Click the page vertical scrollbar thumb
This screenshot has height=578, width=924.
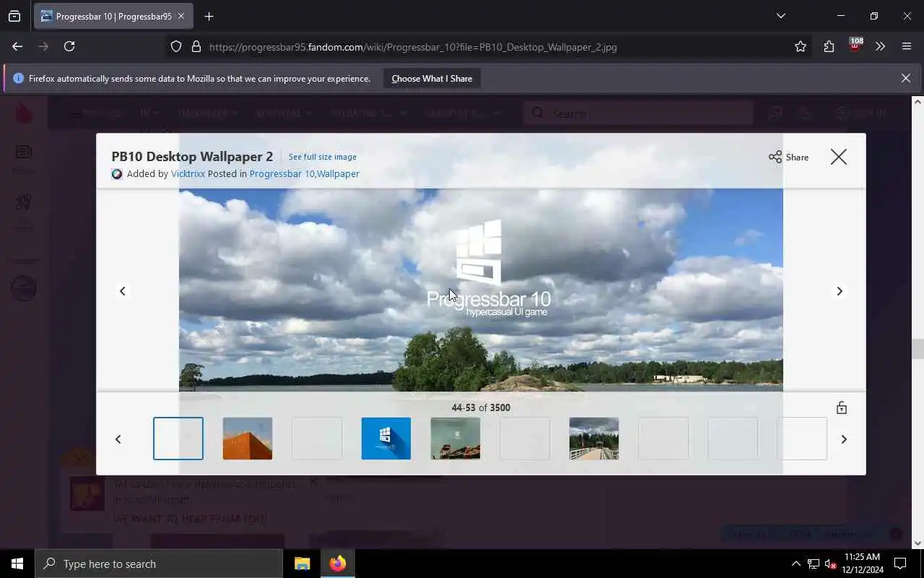918,348
